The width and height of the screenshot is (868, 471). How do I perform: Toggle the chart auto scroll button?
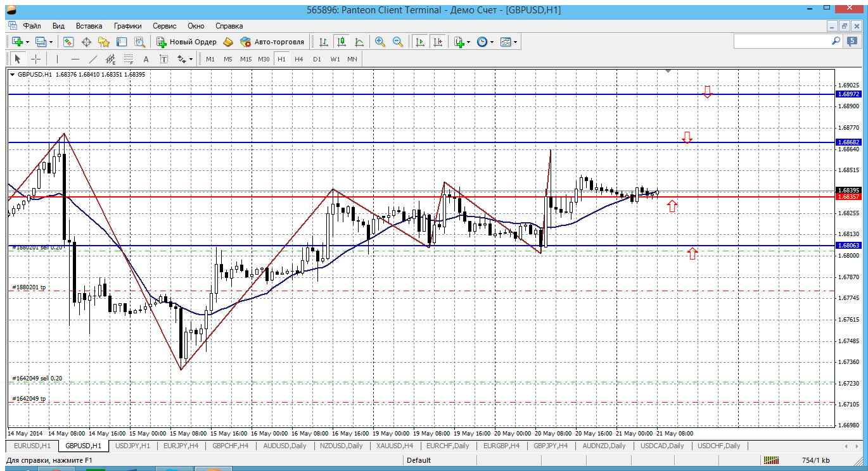point(419,42)
